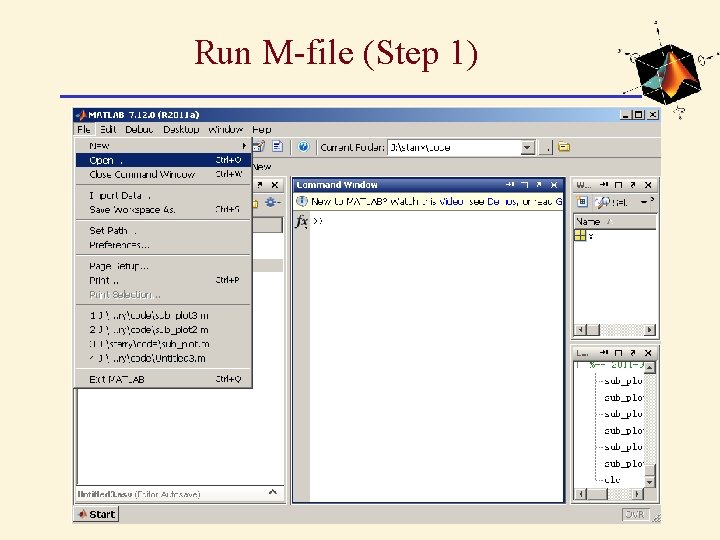Undock the Current Folder panel
Viewport: 720px width, 540px height.
260,185
